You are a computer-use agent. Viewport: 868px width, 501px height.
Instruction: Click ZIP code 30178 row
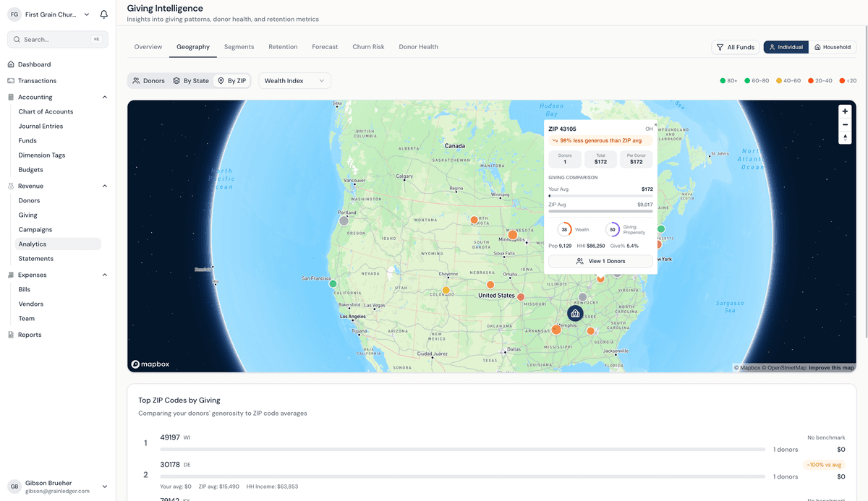point(492,475)
